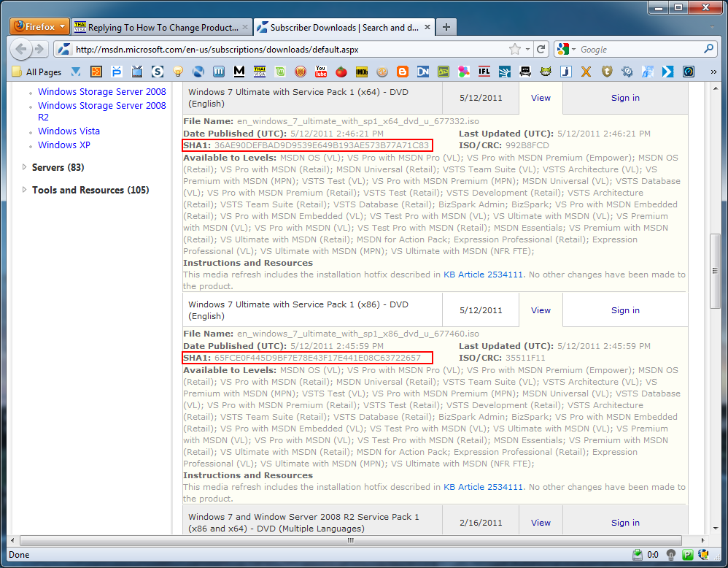Screen dimensions: 728x568
Task: Show more bookmarks with the chevron
Action: point(713,72)
